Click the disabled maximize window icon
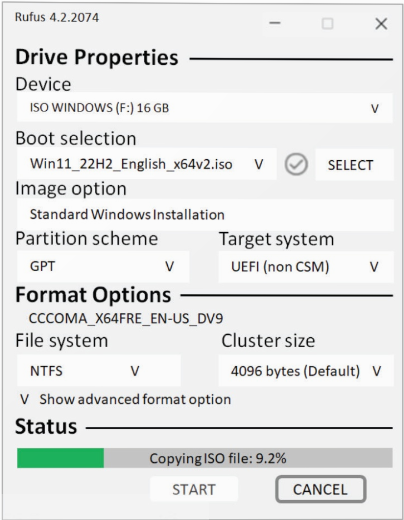Image resolution: width=404 pixels, height=520 pixels. (x=327, y=24)
